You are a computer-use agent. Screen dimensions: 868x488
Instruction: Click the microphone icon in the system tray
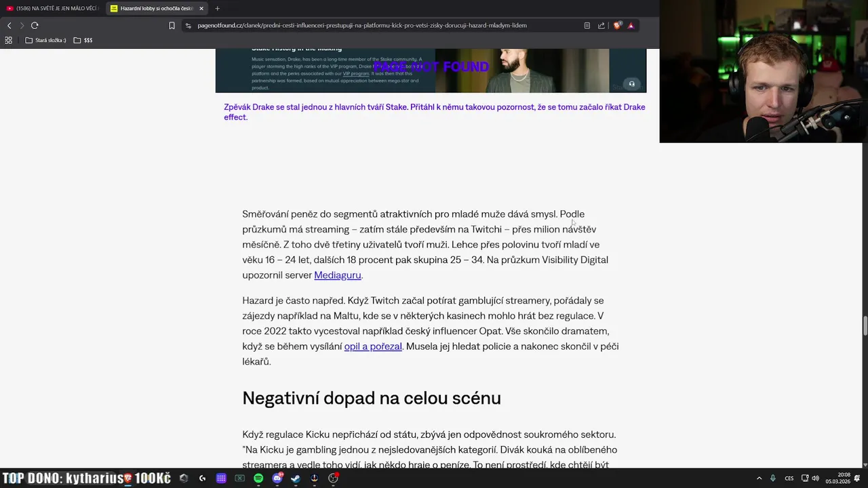click(772, 479)
